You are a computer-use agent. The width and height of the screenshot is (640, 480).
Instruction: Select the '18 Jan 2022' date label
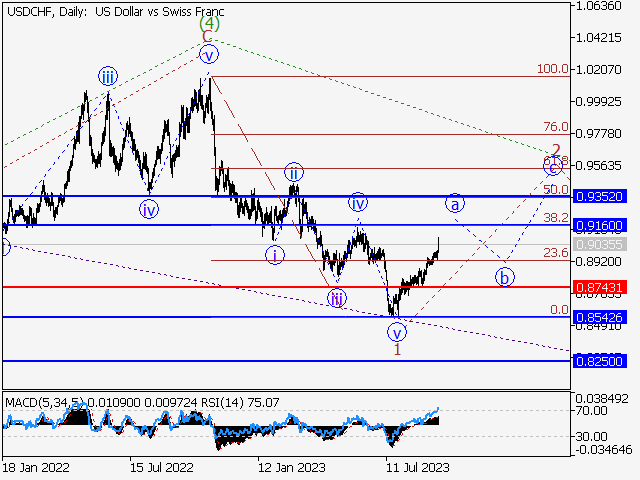[x=36, y=467]
